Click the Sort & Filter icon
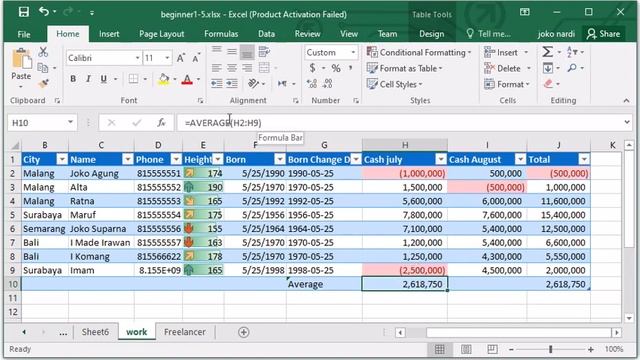 point(572,52)
